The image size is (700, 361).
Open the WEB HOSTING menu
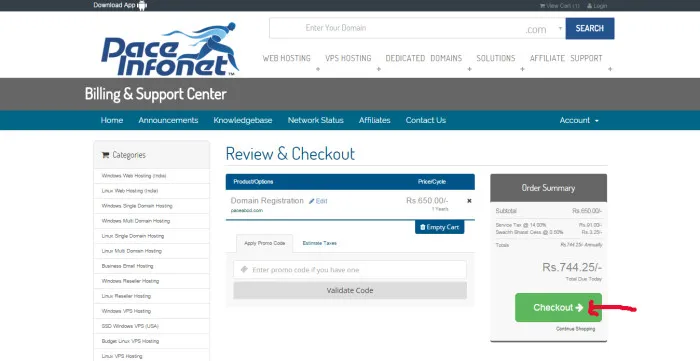(x=286, y=58)
